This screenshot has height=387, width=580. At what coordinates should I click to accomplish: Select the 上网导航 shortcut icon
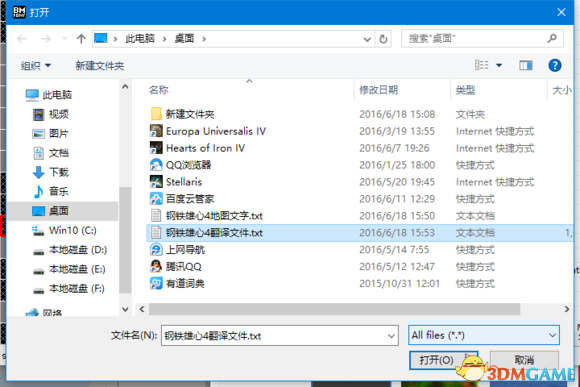click(156, 250)
